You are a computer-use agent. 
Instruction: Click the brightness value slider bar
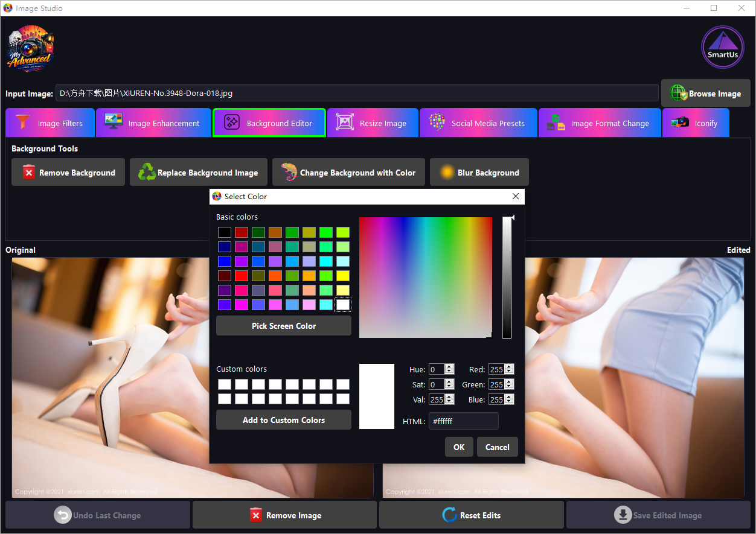(x=507, y=278)
